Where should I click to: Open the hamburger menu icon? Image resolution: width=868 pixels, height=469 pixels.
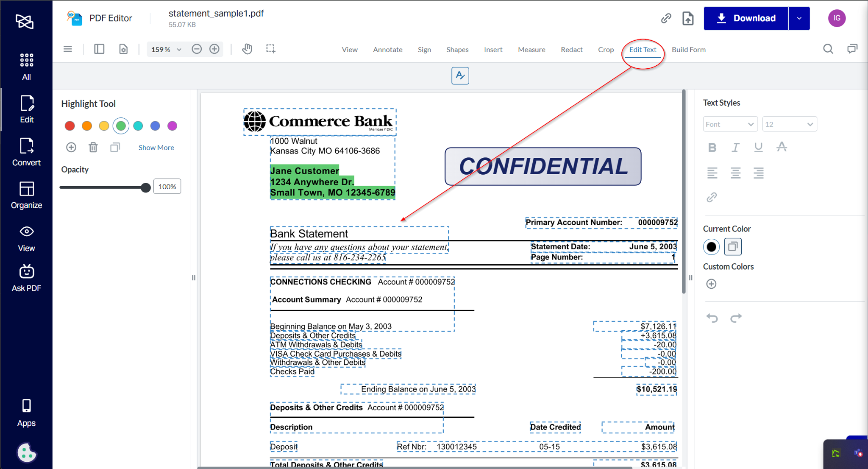68,49
